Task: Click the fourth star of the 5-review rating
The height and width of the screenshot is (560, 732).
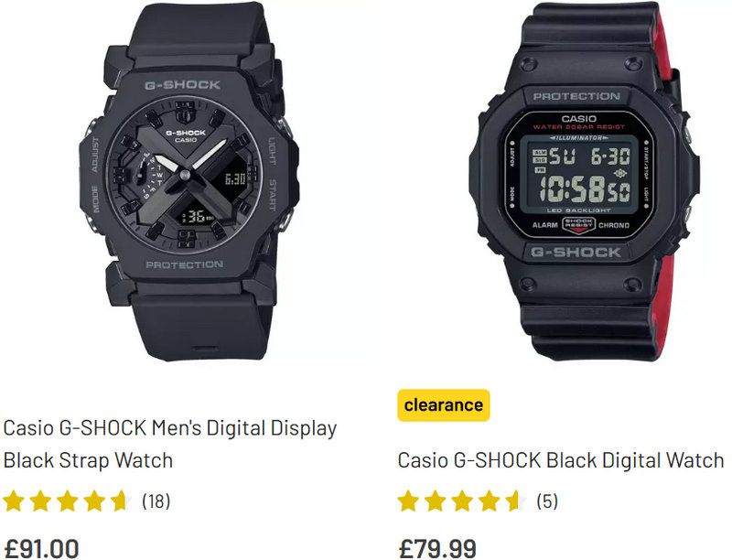Action: (490, 501)
